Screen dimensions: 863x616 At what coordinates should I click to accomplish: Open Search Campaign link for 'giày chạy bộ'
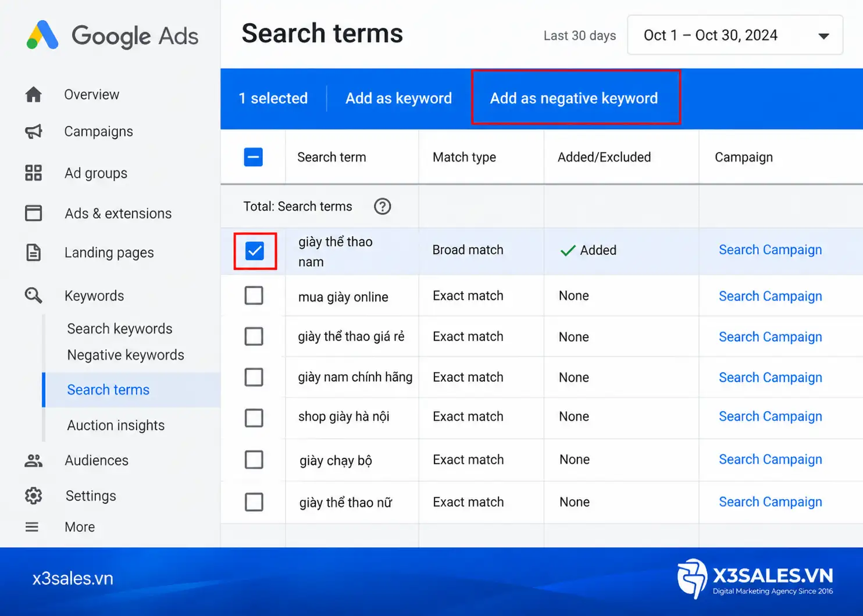click(771, 460)
